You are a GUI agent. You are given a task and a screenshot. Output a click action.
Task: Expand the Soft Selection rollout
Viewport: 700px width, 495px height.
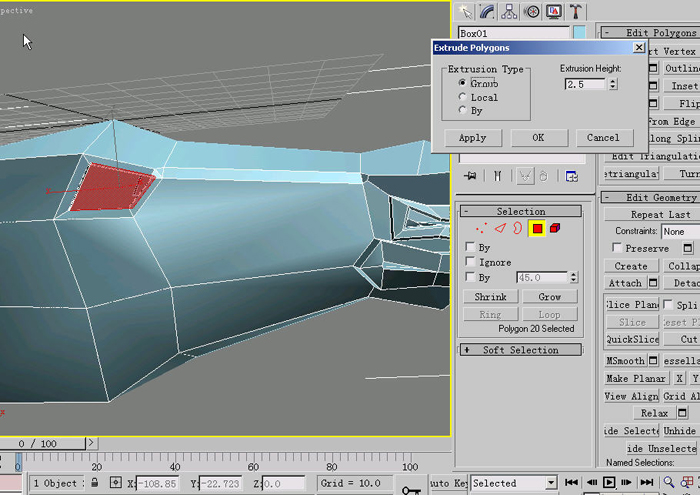pos(521,349)
